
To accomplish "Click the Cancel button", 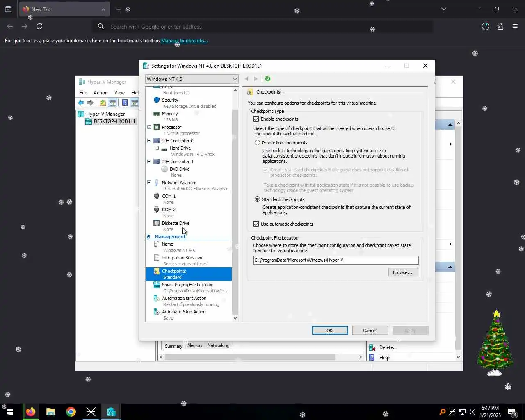I will coord(370,331).
